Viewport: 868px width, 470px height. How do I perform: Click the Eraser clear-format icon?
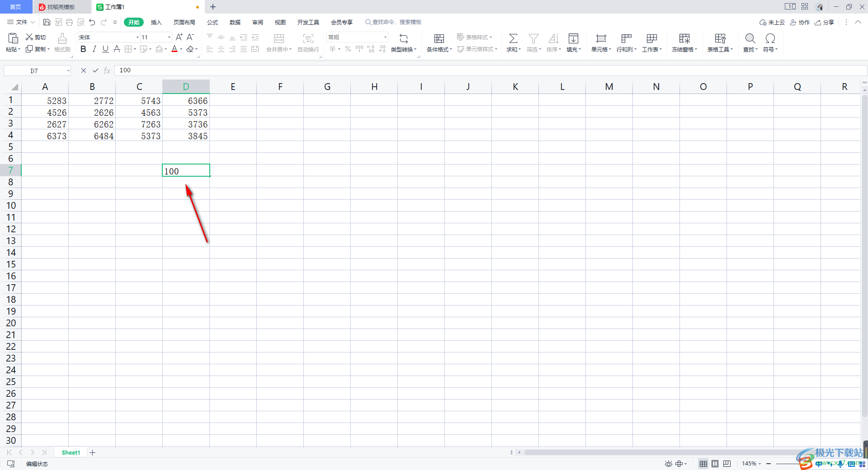tap(190, 49)
